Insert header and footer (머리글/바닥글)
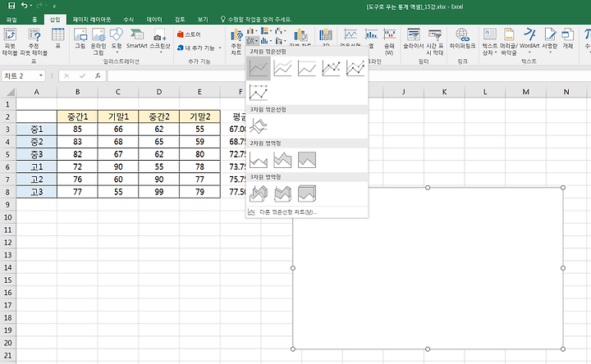 (509, 42)
